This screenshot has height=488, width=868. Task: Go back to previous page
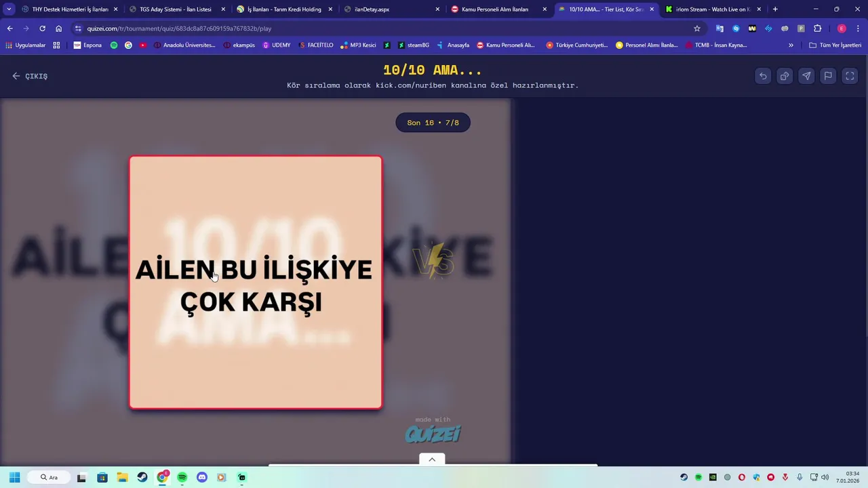[x=9, y=28]
